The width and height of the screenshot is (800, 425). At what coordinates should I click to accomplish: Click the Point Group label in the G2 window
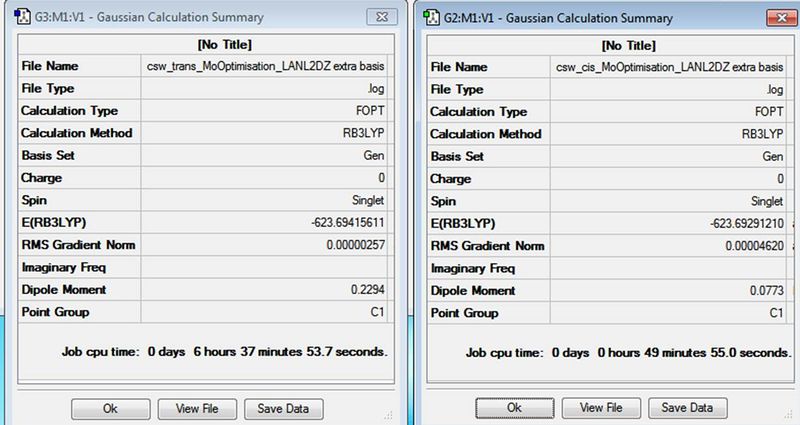464,313
